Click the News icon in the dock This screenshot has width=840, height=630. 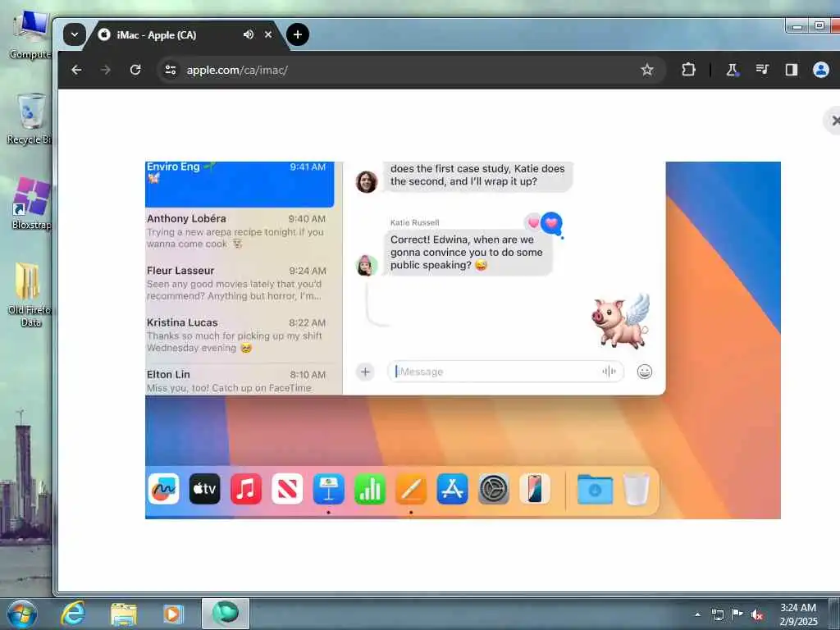pyautogui.click(x=287, y=489)
